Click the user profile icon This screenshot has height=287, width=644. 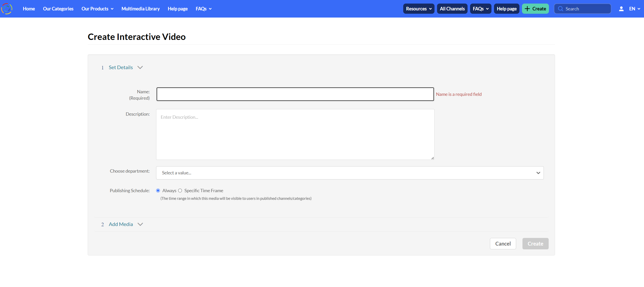click(x=621, y=9)
